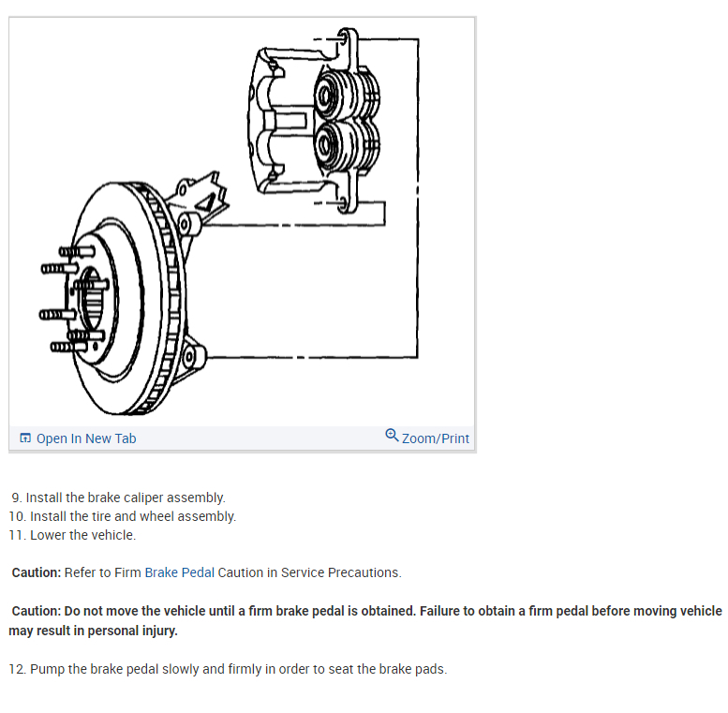728x713 pixels.
Task: Click the lower caliper mounting bolt hole
Action: tap(343, 203)
